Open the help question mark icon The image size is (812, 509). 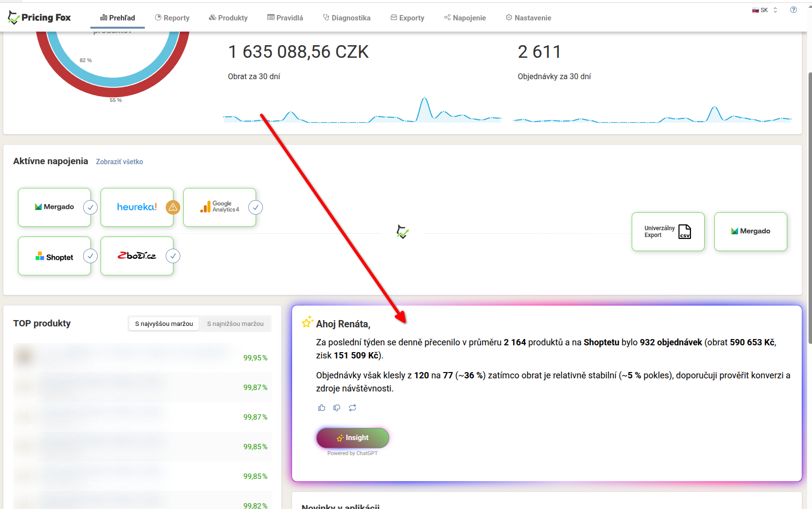(x=794, y=10)
